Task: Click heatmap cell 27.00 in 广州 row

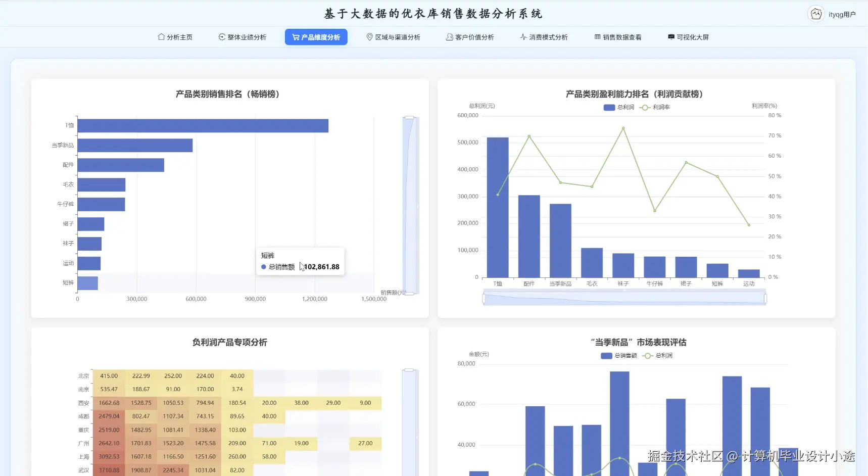Action: (365, 443)
